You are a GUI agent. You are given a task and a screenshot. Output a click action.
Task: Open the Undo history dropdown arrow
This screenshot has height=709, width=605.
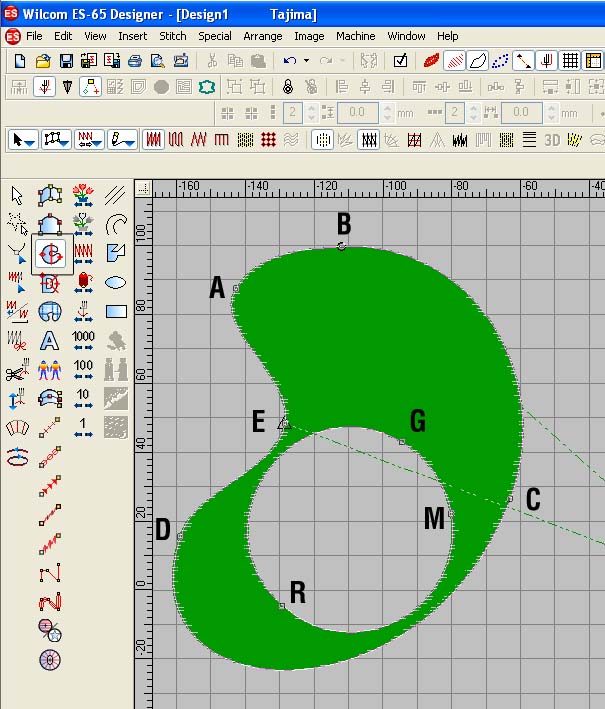click(x=305, y=61)
